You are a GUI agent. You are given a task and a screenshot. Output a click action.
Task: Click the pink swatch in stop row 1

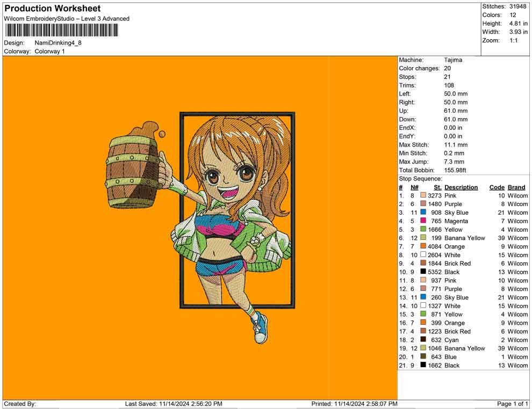pyautogui.click(x=423, y=195)
